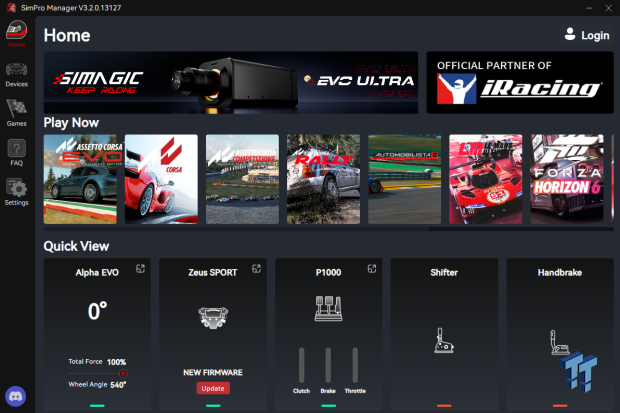Click the NEW FIRMWARE label
Screen dimensions: 620x413
click(x=213, y=372)
